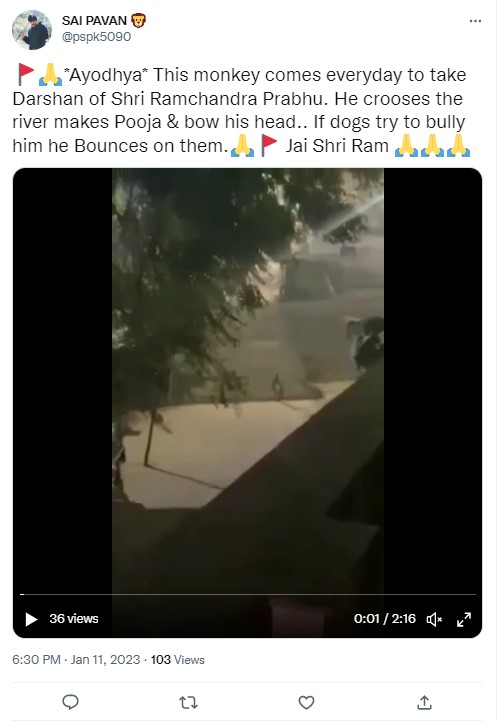Open the @pspk5090 handle link
Screen dimensions: 497x722
(x=96, y=37)
